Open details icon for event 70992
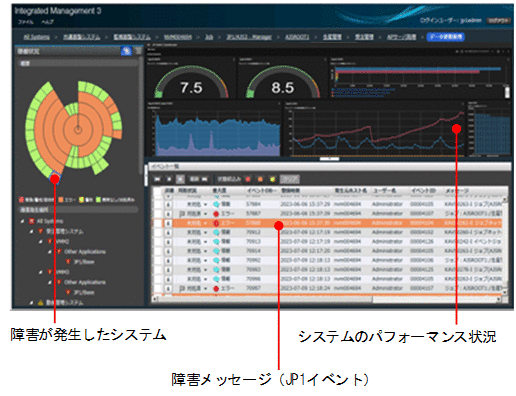Screen dimensions: 516x396 (x=168, y=260)
